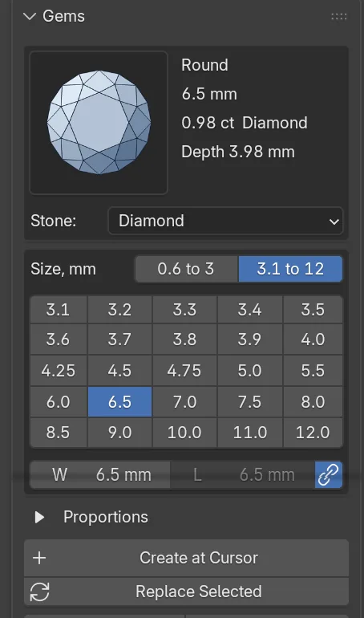Screen dimensions: 364x618
Task: Choose gem size 3.4
Action: (249, 310)
